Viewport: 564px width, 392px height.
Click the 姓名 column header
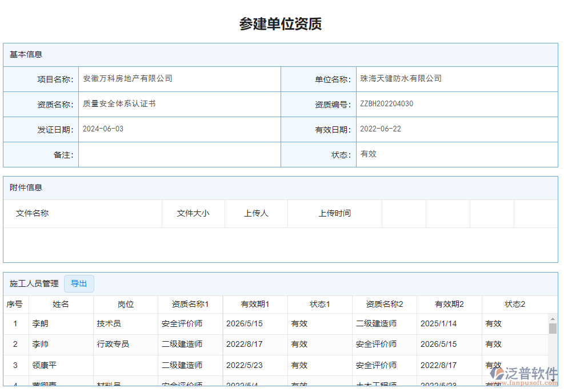coord(61,304)
